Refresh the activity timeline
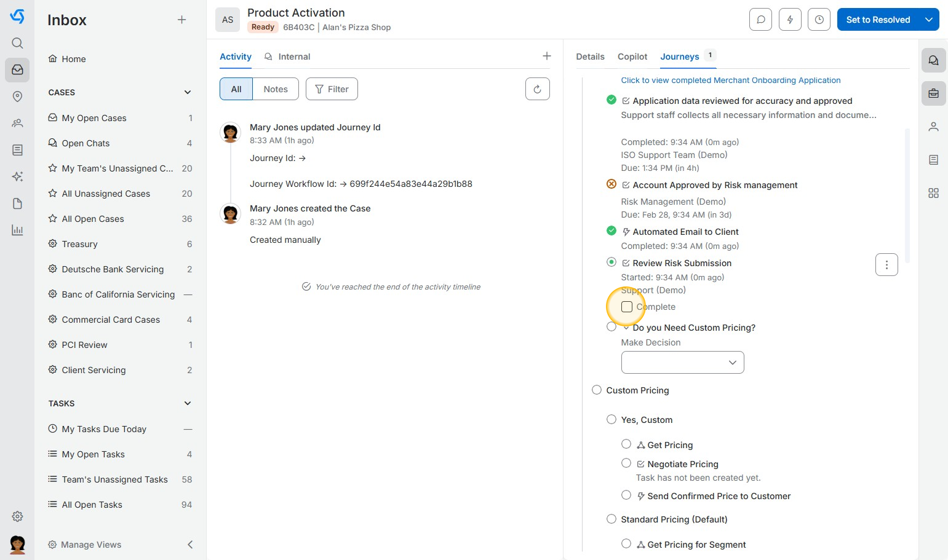This screenshot has width=948, height=560. pos(537,89)
